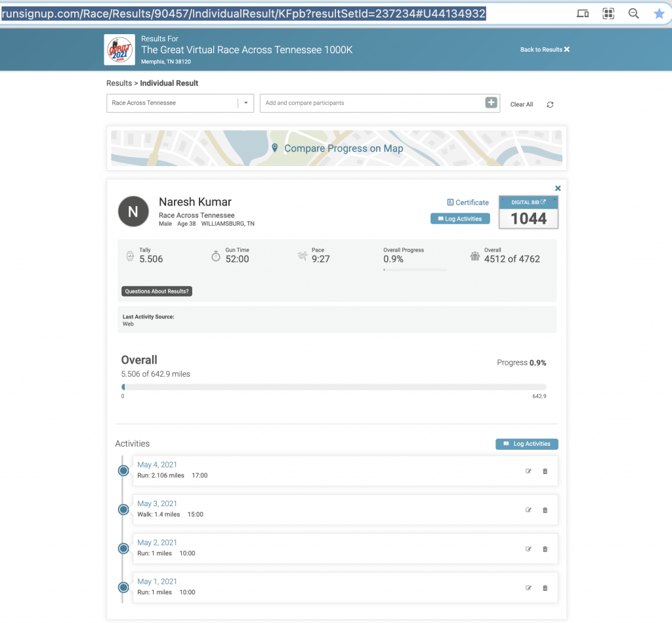The height and width of the screenshot is (623, 672).
Task: Click the N avatar circle
Action: pos(133,211)
